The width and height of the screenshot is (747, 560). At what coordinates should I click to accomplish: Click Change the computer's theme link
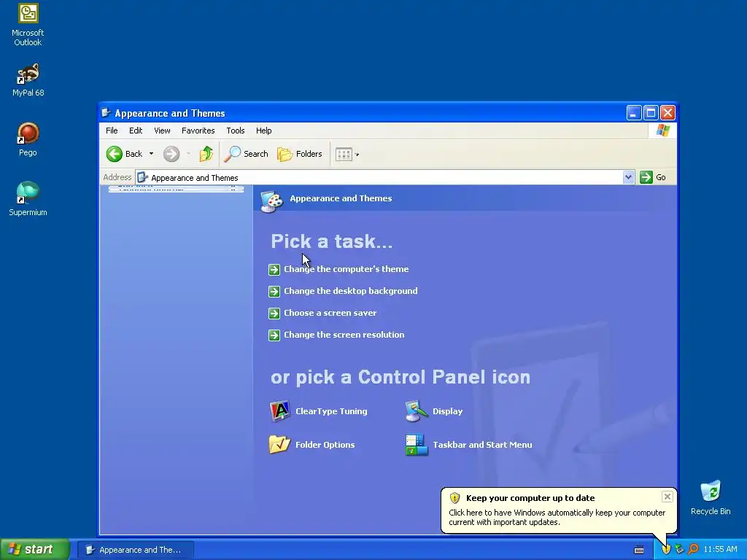(x=347, y=269)
